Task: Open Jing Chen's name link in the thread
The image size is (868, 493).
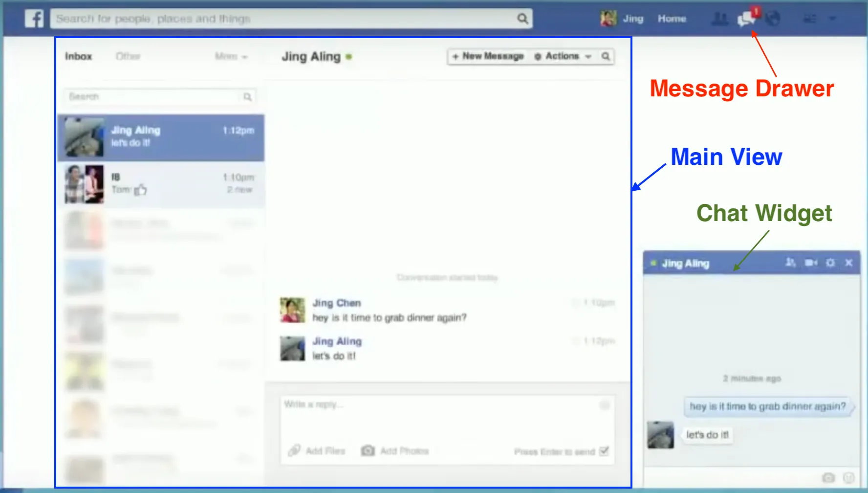Action: [x=337, y=303]
